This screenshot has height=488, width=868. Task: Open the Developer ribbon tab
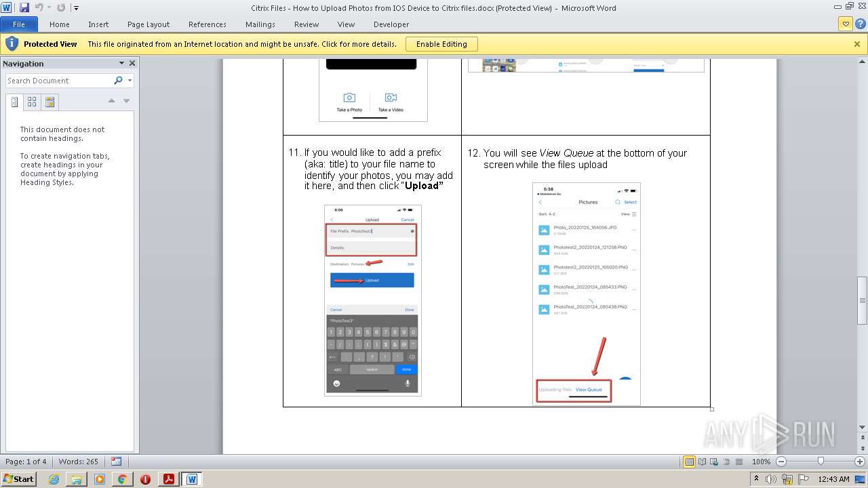[x=391, y=24]
